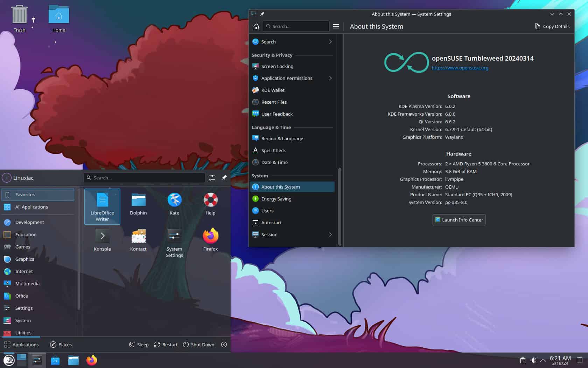
Task: Expand the Application Permissions section
Action: (x=330, y=78)
